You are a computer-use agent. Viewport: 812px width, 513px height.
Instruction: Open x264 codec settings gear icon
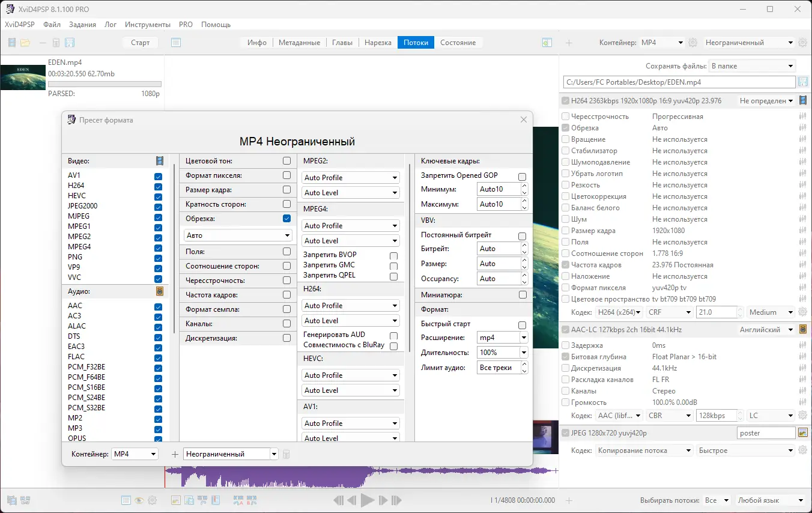pos(802,312)
